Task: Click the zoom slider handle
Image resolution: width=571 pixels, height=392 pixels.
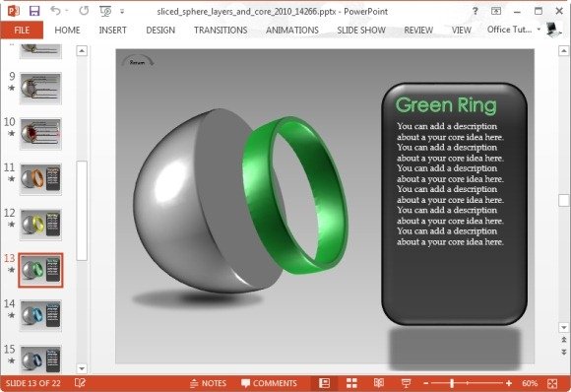Action: (452, 383)
